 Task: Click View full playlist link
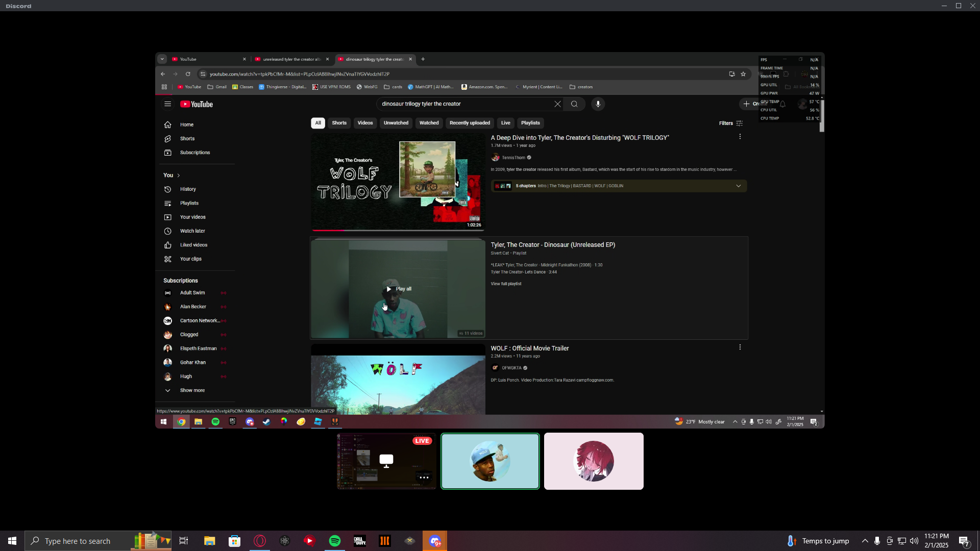(x=506, y=284)
